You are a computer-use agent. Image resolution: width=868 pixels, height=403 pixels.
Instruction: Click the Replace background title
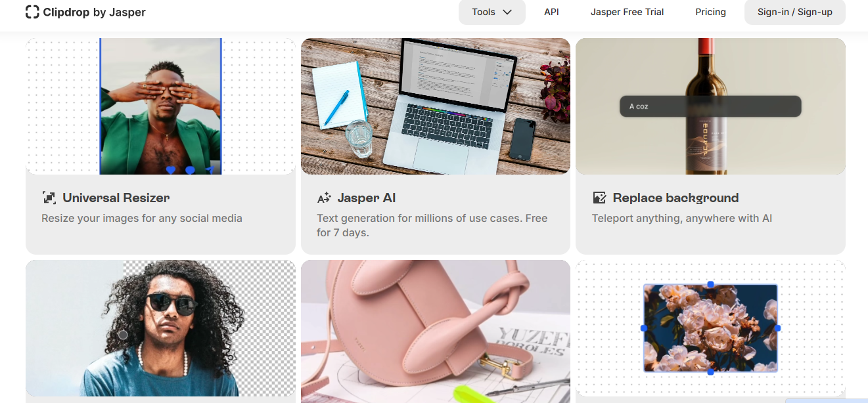coord(675,198)
